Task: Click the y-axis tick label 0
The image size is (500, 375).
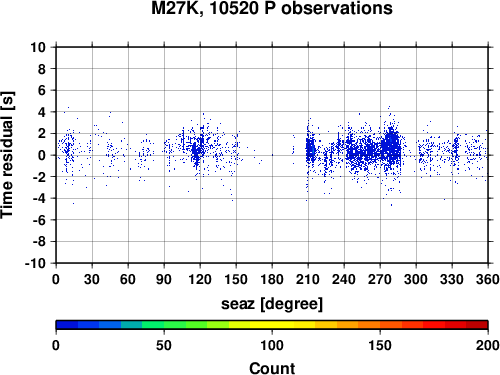Action: click(x=42, y=155)
